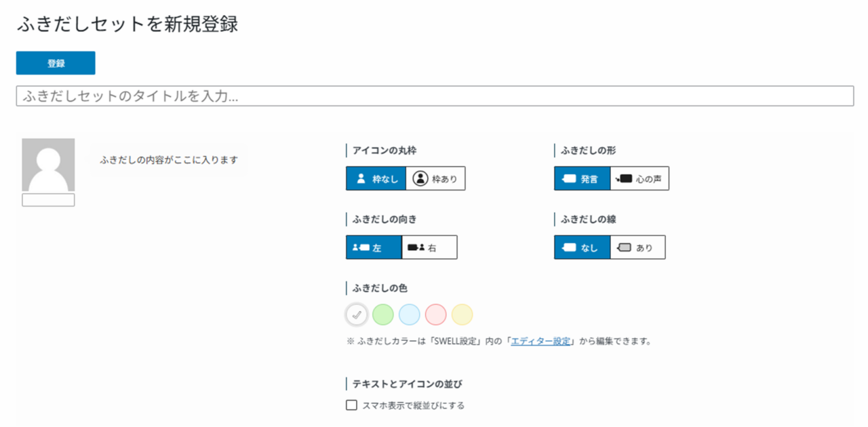This screenshot has height=427, width=868.
Task: Select なし for balloon border
Action: tap(582, 247)
